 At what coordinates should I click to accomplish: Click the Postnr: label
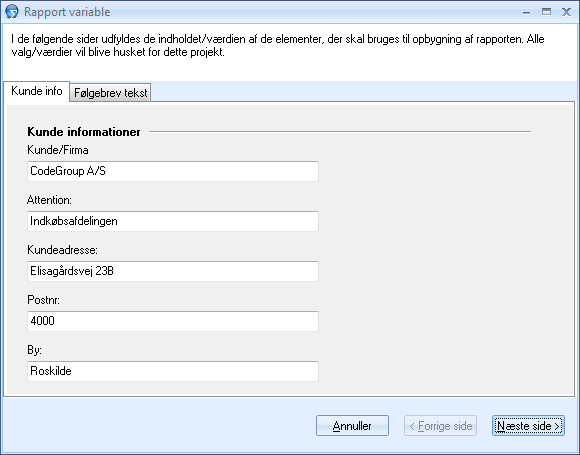coord(44,300)
